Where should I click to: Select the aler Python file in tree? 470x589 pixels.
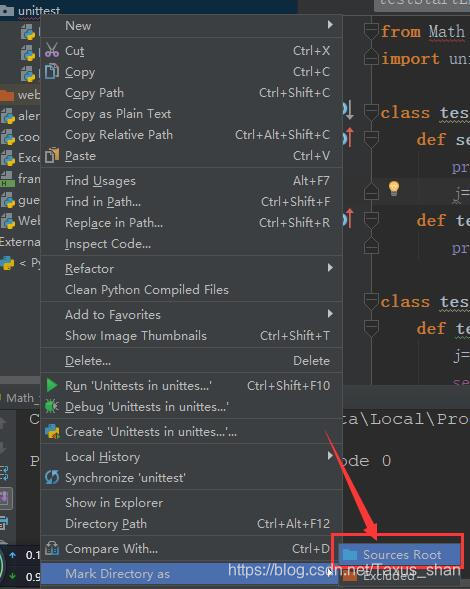20,116
